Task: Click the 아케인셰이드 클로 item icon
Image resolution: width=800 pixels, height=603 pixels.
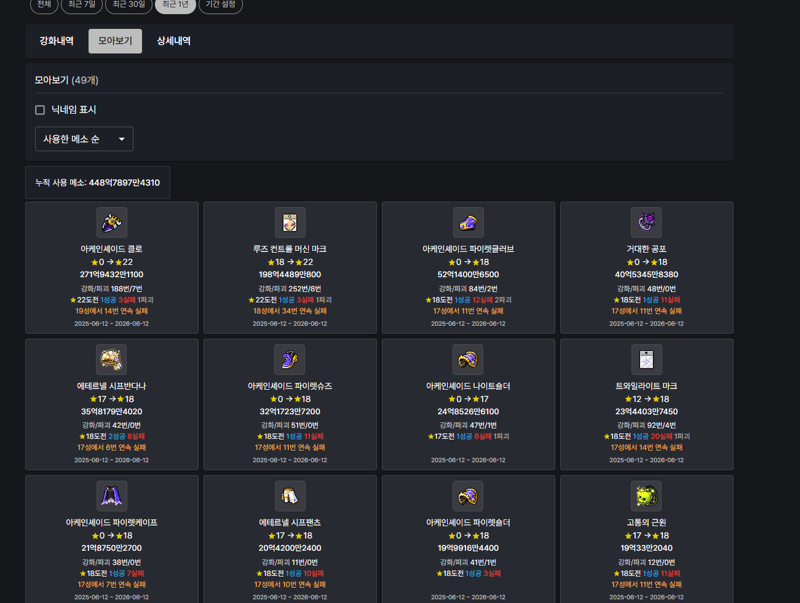Action: pyautogui.click(x=112, y=222)
